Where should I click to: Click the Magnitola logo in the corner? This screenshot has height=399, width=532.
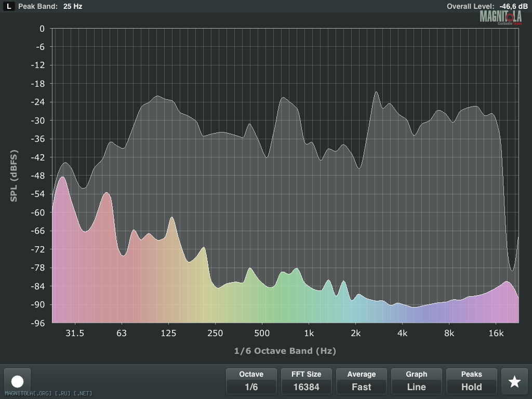pyautogui.click(x=500, y=17)
